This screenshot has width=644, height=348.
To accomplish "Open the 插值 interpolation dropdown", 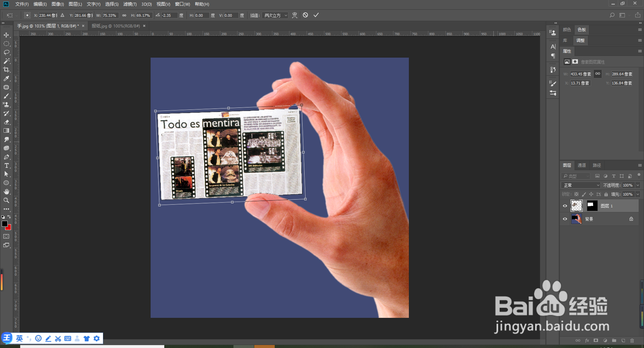I will pos(275,15).
